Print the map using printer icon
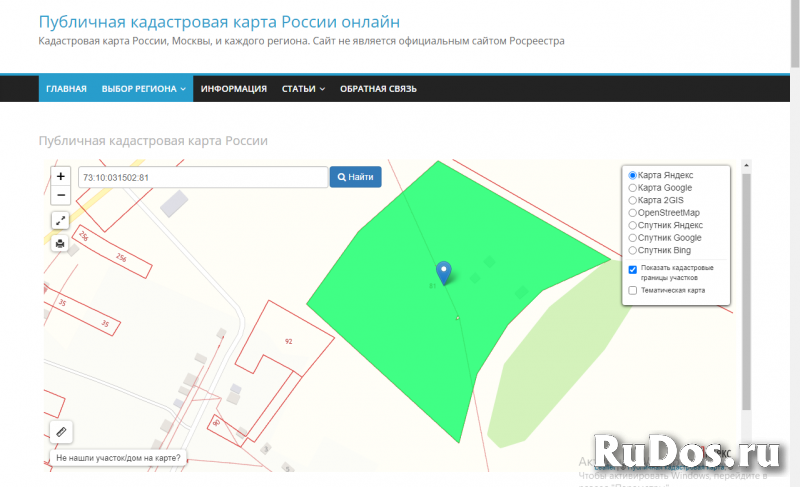 click(60, 243)
